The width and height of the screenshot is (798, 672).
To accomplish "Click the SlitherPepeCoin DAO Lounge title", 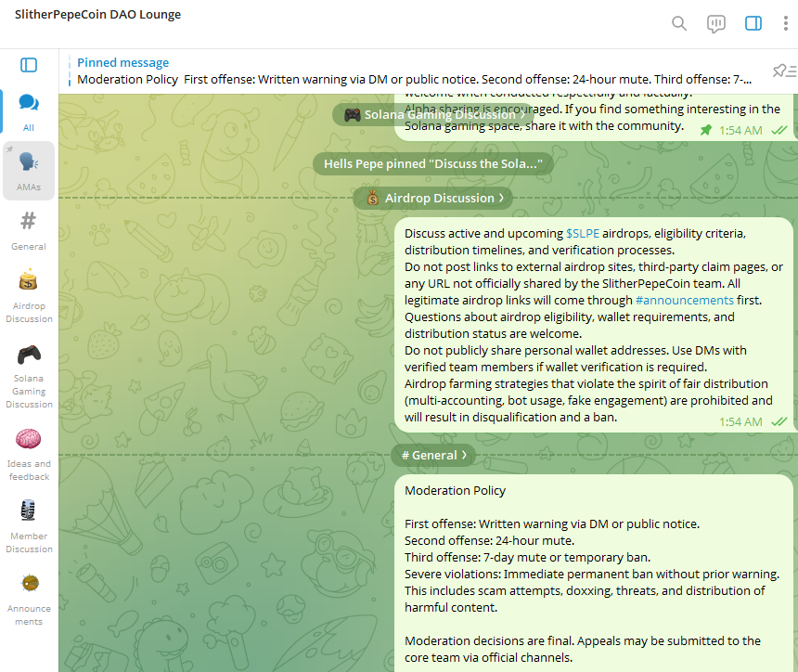I will tap(97, 14).
